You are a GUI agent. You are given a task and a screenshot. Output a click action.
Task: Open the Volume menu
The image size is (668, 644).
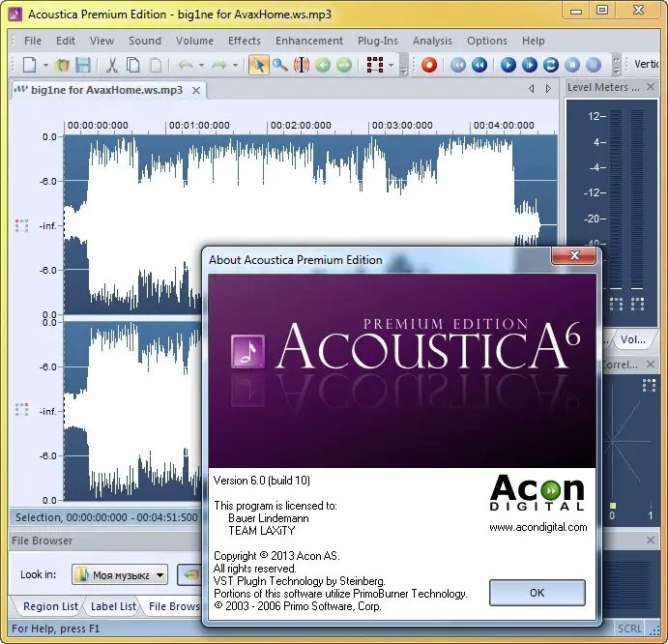click(194, 41)
